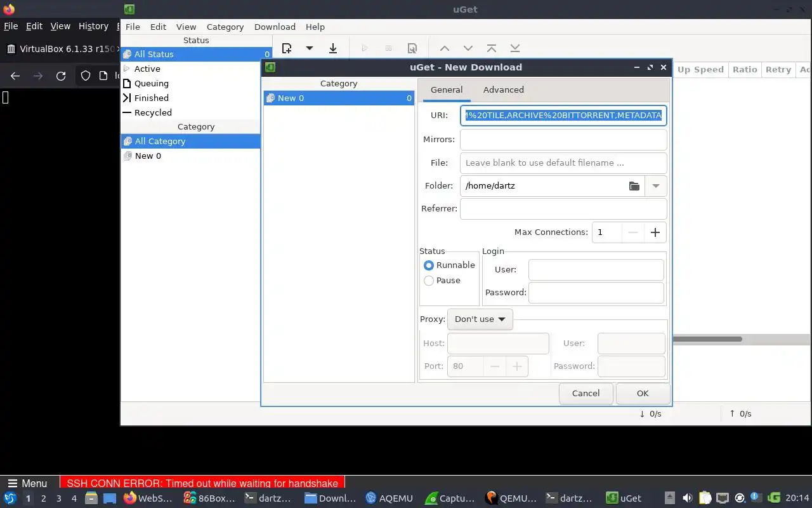Click the URI input field
Image resolution: width=812 pixels, height=508 pixels.
click(x=563, y=115)
